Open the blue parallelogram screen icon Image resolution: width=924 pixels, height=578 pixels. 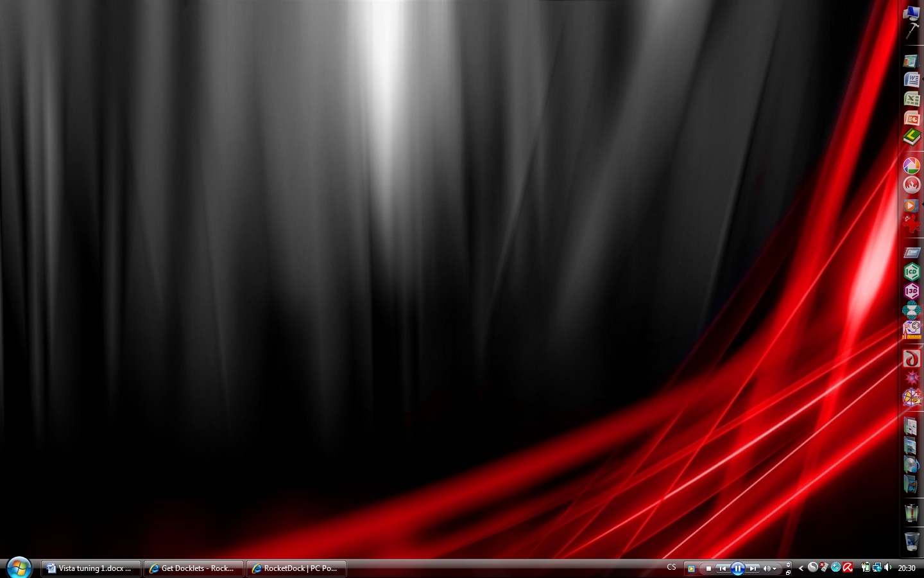[912, 252]
